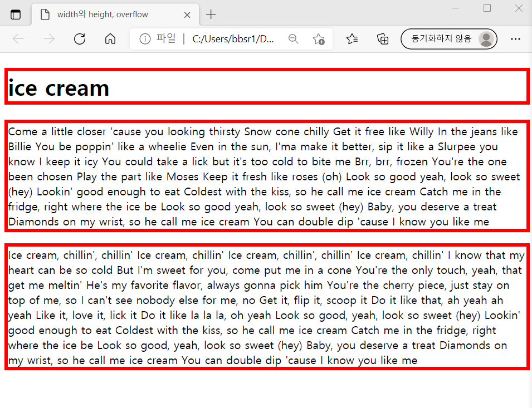
Task: Click paragraph starting 'Ice cream, chillin''
Action: pyautogui.click(x=267, y=307)
